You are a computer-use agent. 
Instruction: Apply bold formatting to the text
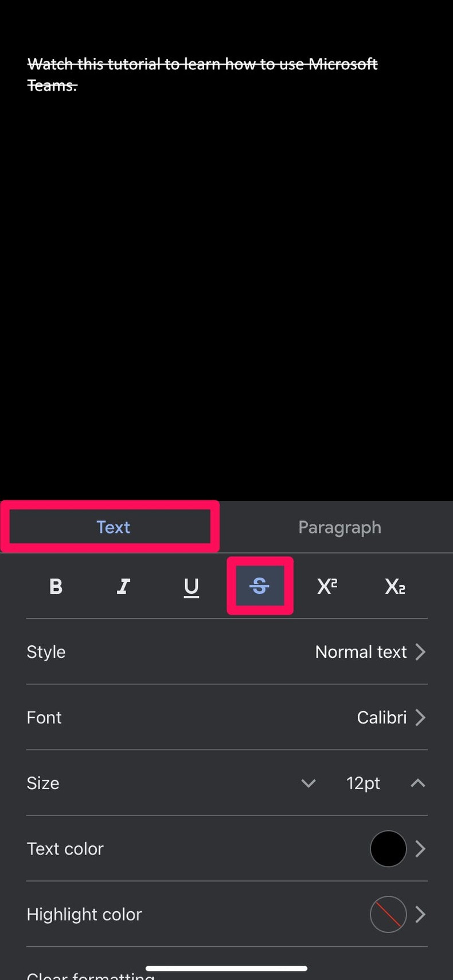56,586
